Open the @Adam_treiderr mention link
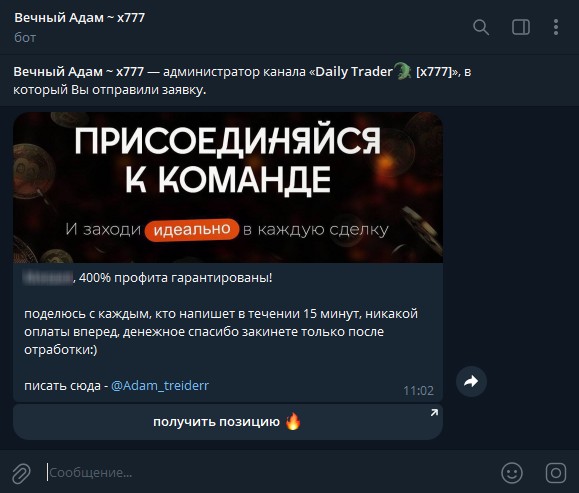 pos(160,386)
